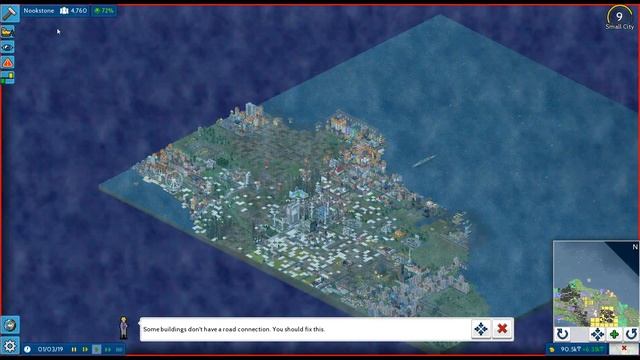Click the road connection notification message
The height and width of the screenshot is (360, 640).
click(x=234, y=329)
